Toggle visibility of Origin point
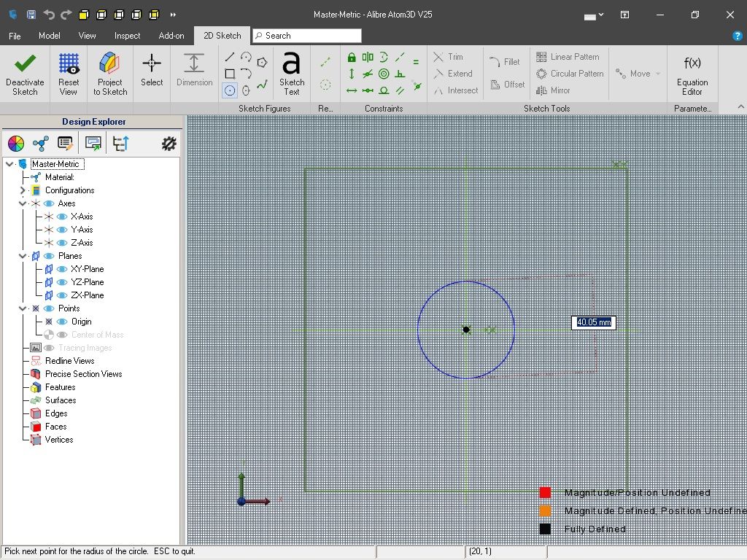Viewport: 747px width, 560px height. [62, 322]
